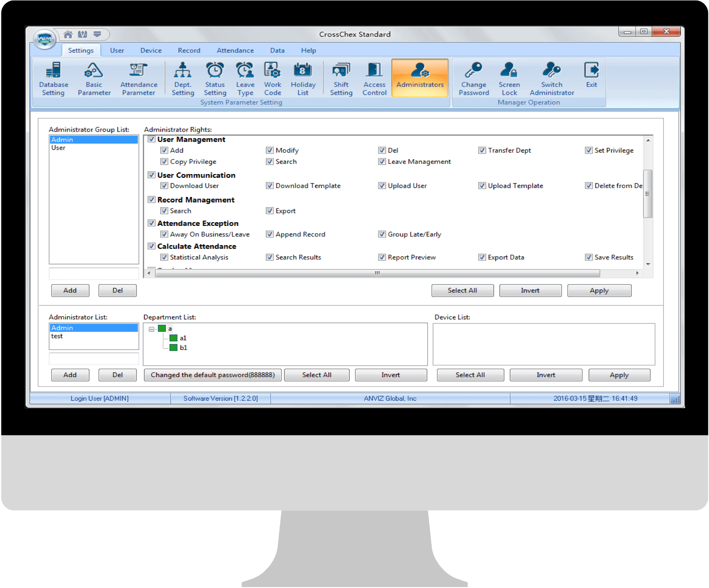Collapse department tree node a
Screen dimensions: 709x588
[151, 329]
